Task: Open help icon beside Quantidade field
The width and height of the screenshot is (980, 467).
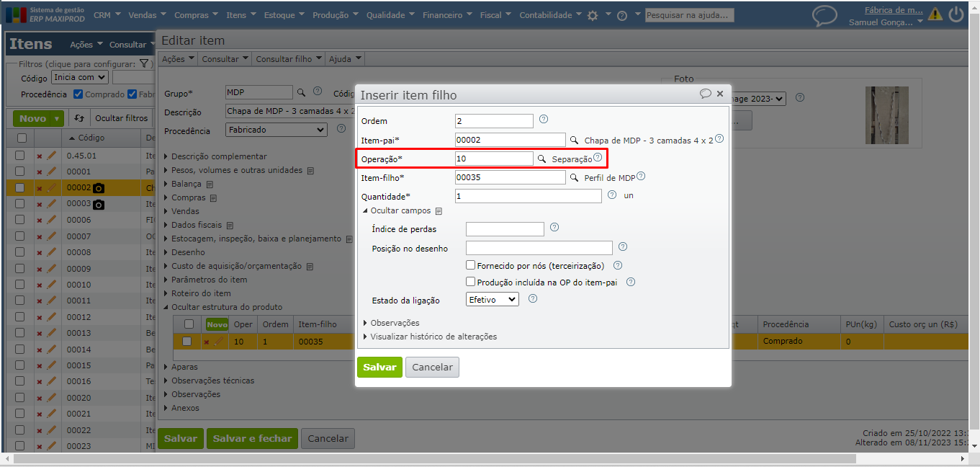Action: (612, 195)
